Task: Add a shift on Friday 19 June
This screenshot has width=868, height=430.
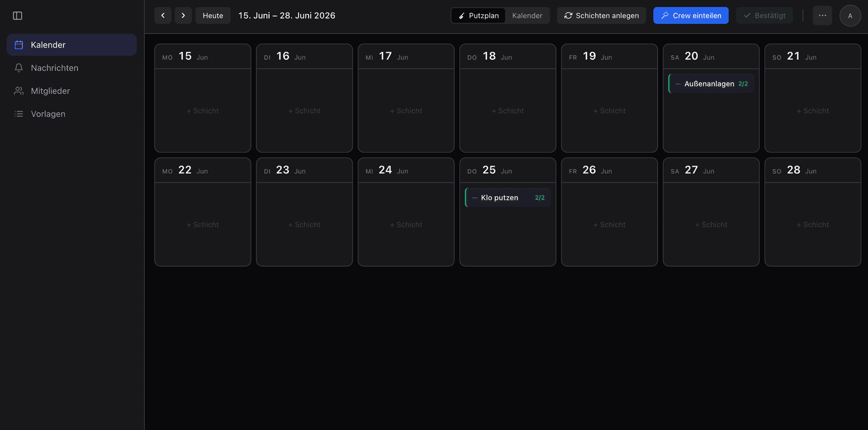Action: point(609,111)
